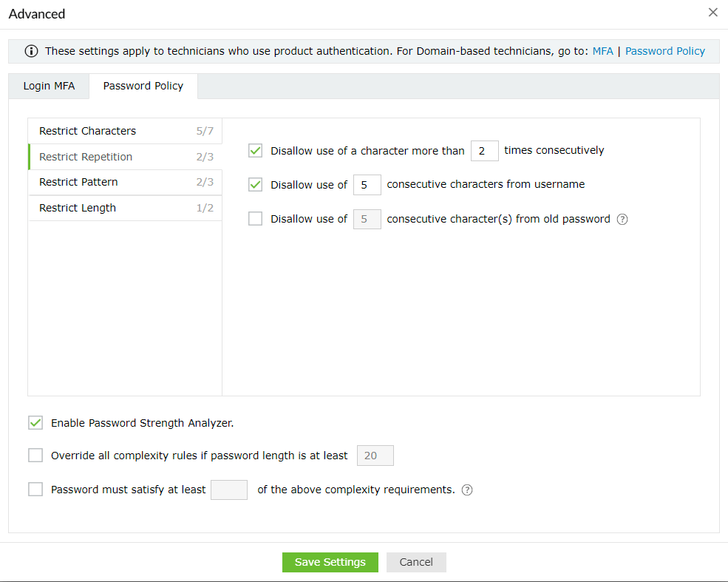Click the Save Settings button

330,562
